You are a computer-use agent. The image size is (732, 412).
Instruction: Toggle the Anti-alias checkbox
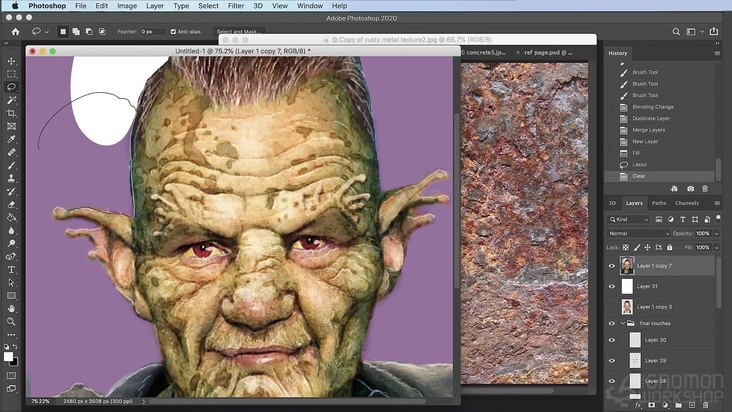tap(173, 32)
